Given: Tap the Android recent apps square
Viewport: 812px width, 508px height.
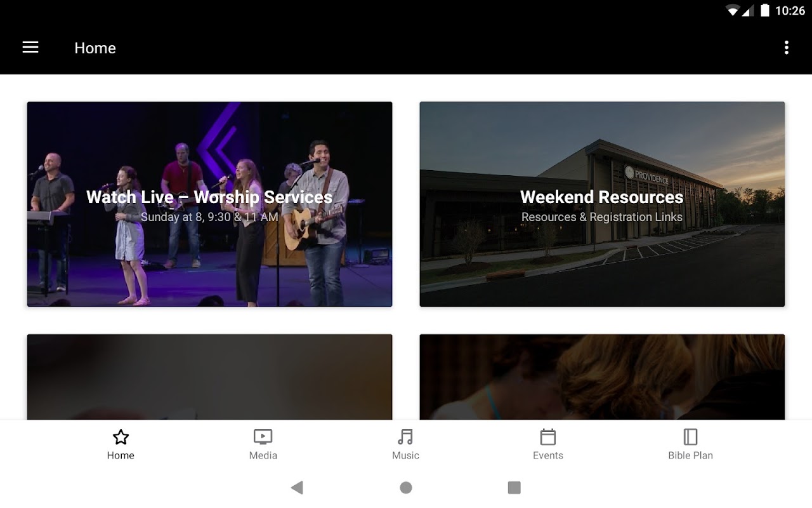Looking at the screenshot, I should click(x=514, y=488).
